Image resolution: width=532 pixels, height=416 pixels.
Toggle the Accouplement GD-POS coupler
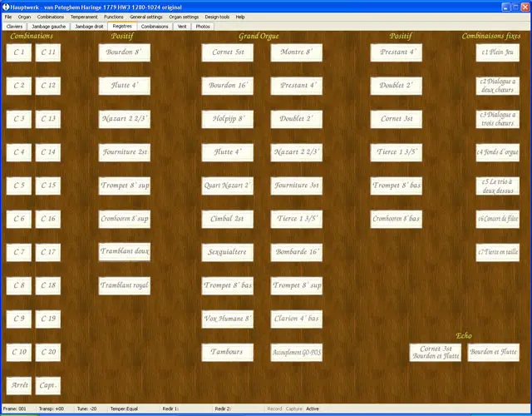coord(296,352)
